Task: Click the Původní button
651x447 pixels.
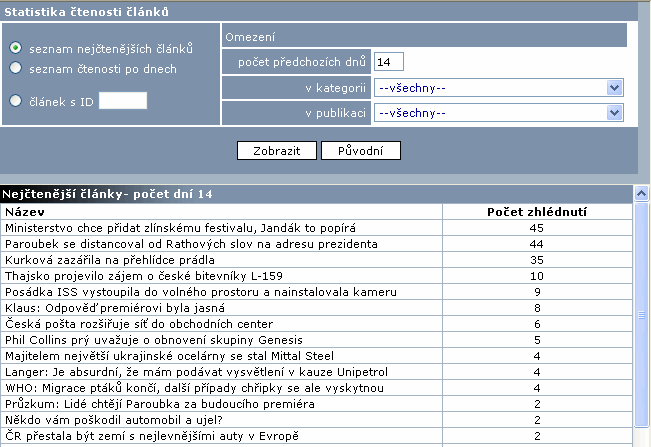Action: click(x=361, y=151)
